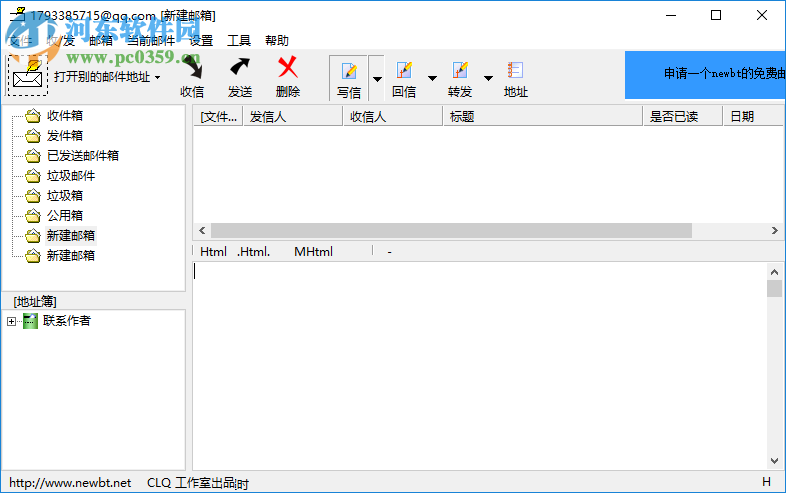Select the 垃圾邮件 folder
Screen dimensions: 786x493
coord(71,176)
